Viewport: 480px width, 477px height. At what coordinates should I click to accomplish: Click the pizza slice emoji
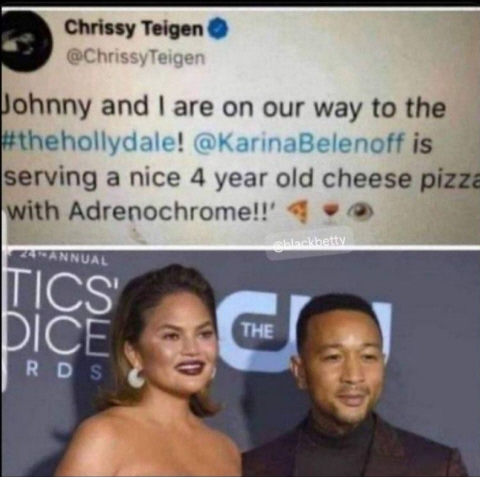(298, 211)
